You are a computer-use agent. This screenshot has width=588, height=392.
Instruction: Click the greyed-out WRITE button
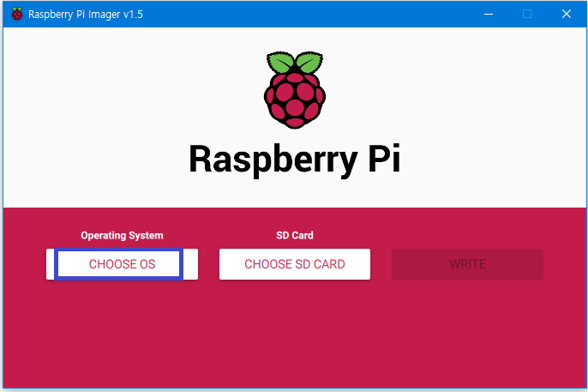pyautogui.click(x=467, y=264)
